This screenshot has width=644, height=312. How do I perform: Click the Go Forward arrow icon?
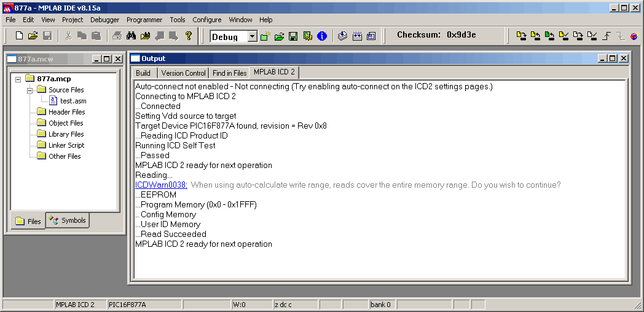point(173,36)
